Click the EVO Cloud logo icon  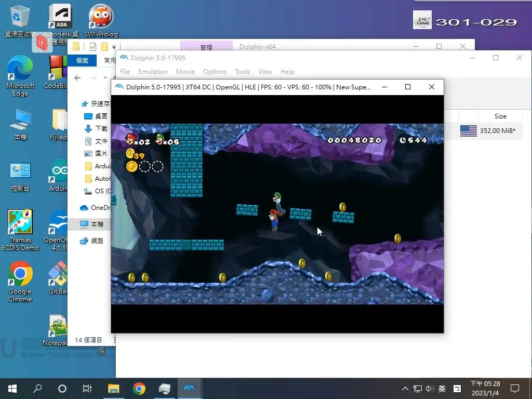422,20
